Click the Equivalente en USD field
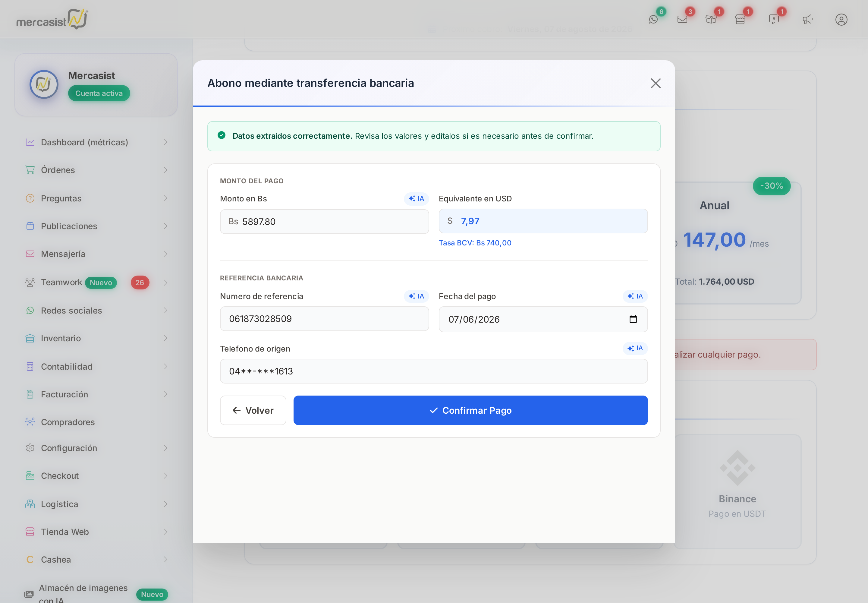The image size is (868, 603). (x=543, y=221)
